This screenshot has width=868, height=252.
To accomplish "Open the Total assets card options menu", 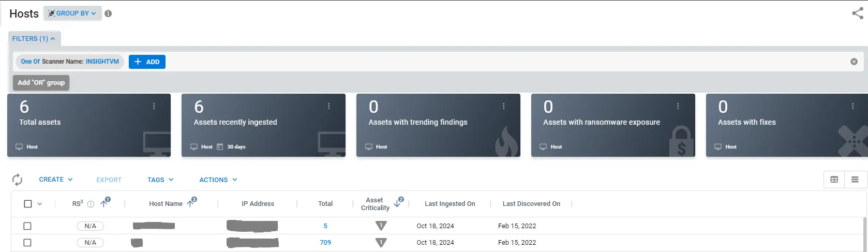I will point(154,106).
